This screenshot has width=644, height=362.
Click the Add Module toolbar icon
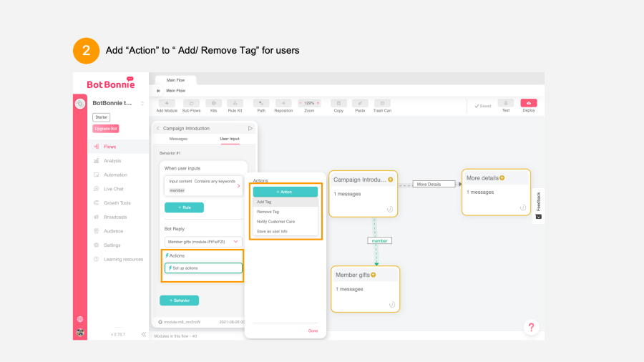click(x=167, y=103)
